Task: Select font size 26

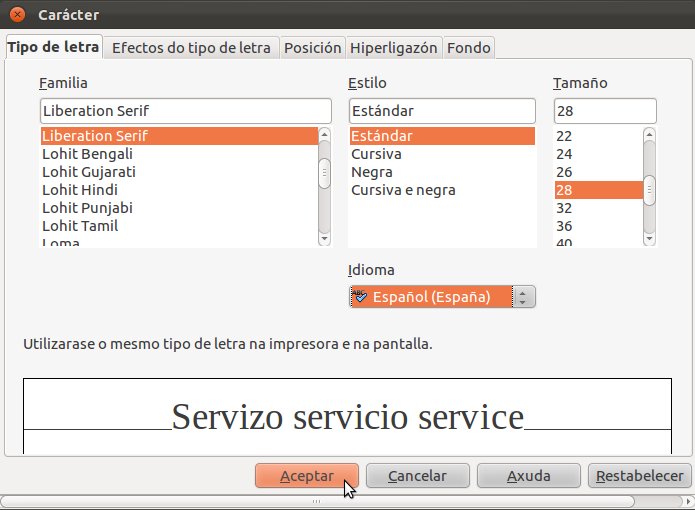Action: (x=598, y=172)
